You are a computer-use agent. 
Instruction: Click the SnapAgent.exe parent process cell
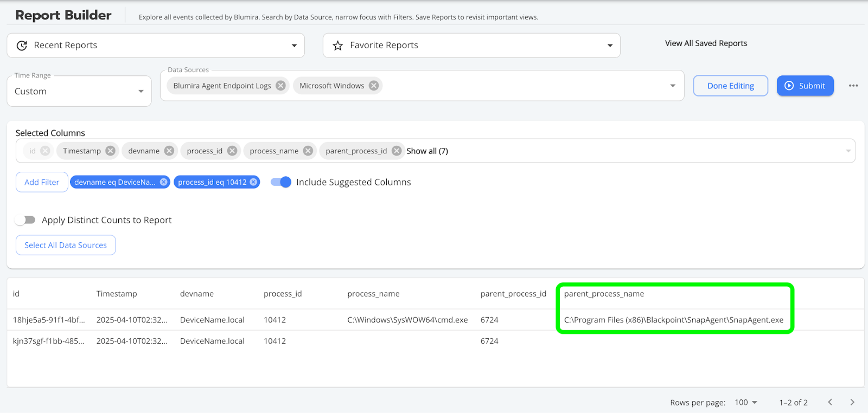coord(674,320)
